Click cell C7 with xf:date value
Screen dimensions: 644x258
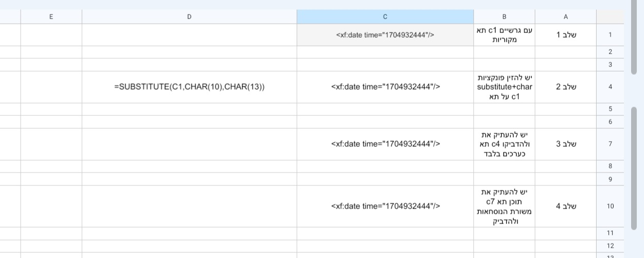click(385, 144)
